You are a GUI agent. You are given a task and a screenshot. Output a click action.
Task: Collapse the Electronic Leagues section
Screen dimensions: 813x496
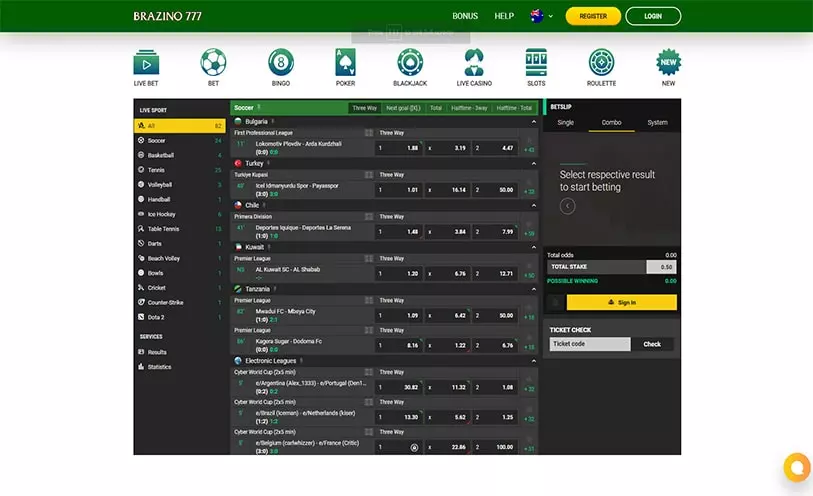tap(534, 361)
